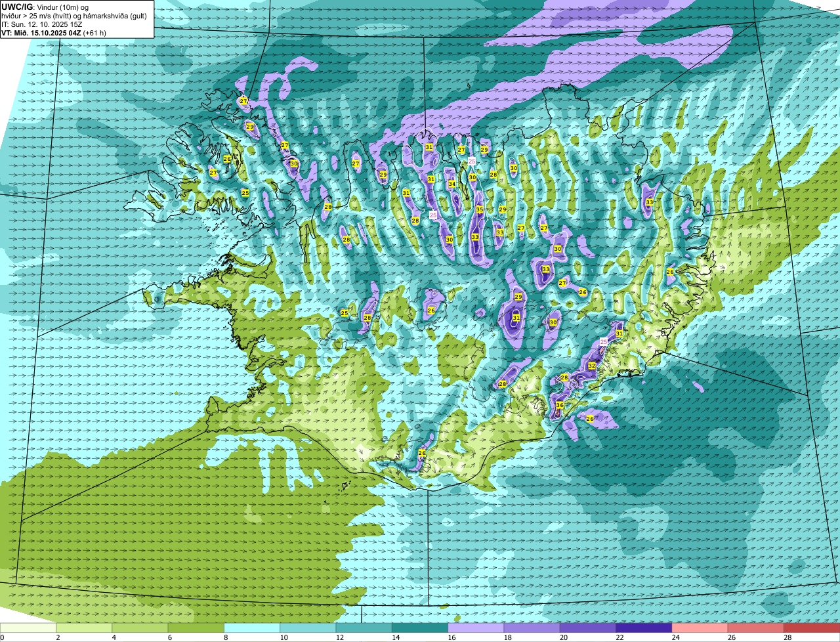Pick the olive green 6–8 legend swatch
Image resolution: width=840 pixels, height=642 pixels.
coord(196,628)
